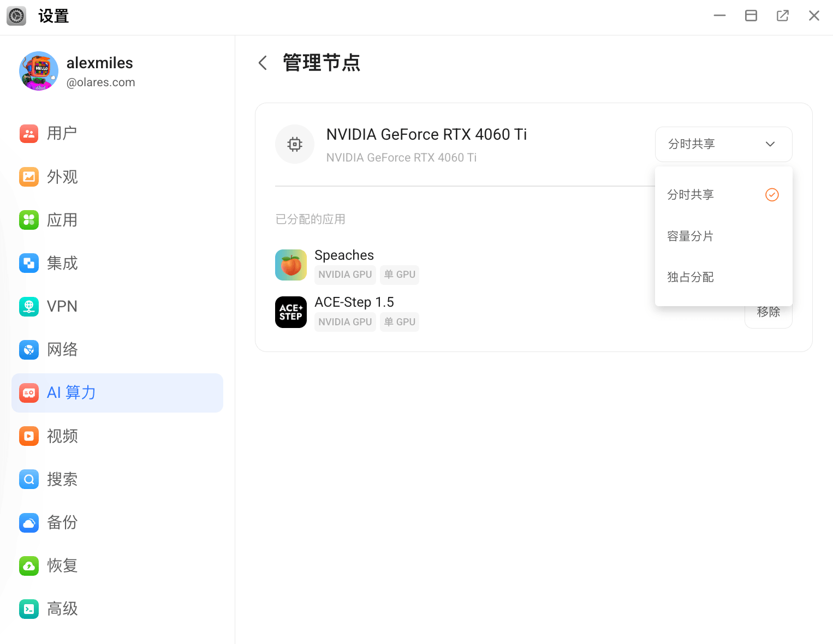This screenshot has width=833, height=644.
Task: Choose 分时共享 option in list
Action: tap(724, 195)
